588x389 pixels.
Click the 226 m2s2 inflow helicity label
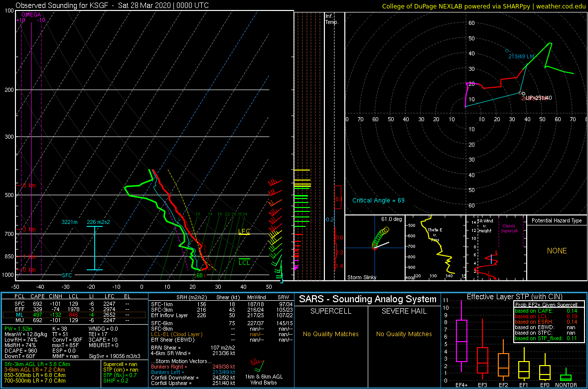(x=98, y=222)
